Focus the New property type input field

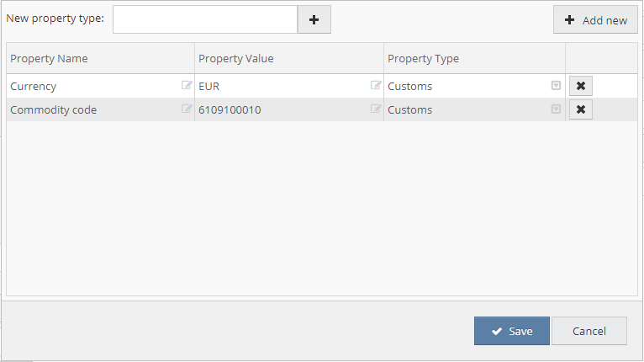(205, 19)
